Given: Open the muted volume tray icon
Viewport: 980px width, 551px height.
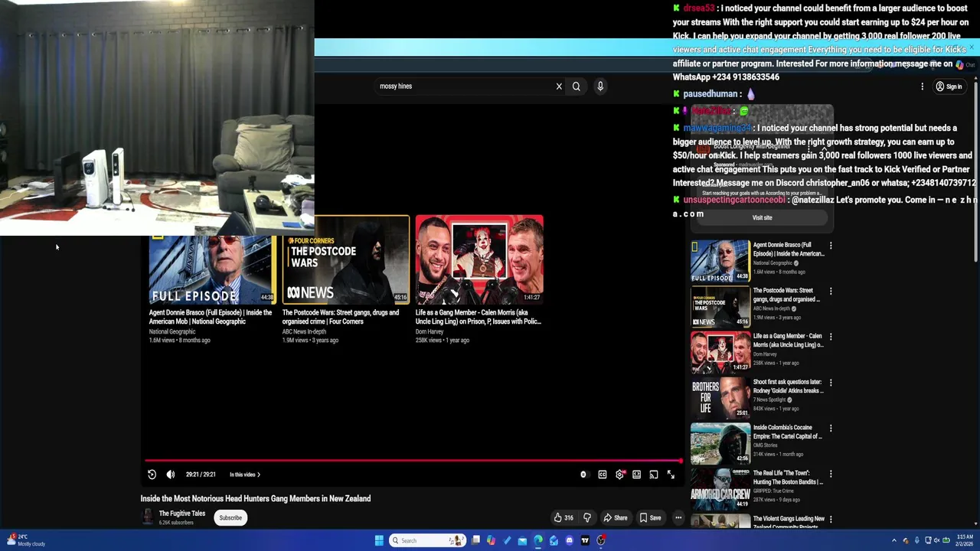Looking at the screenshot, I should pos(936,541).
